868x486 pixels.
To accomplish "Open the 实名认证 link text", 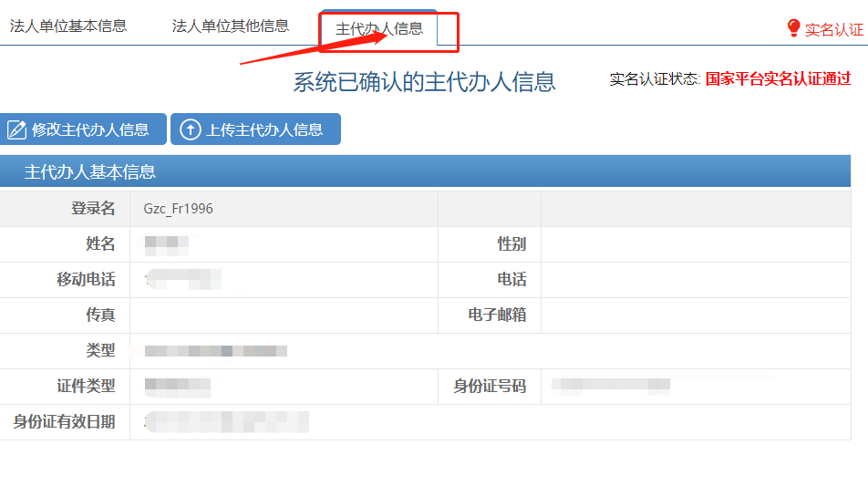I will 833,29.
